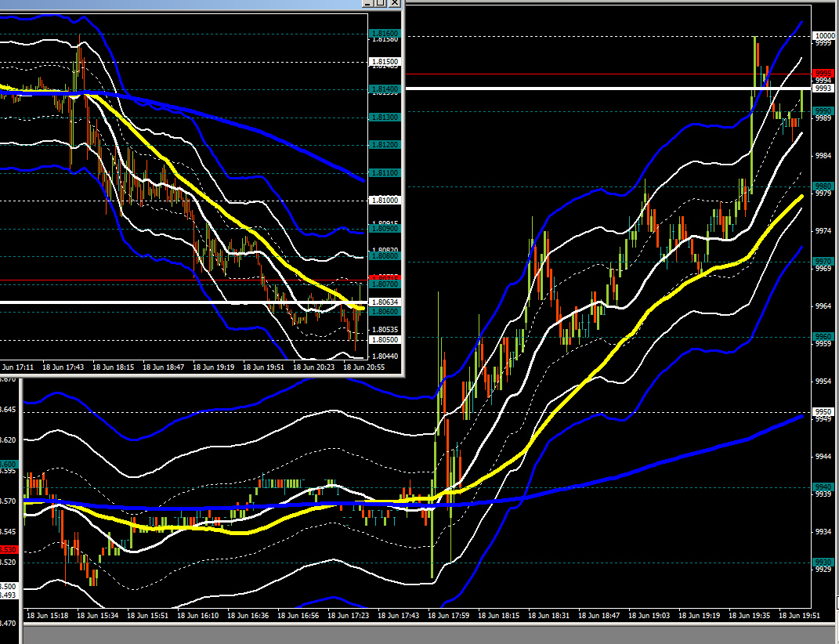
Task: Select the teal 9980 level label
Action: click(823, 186)
